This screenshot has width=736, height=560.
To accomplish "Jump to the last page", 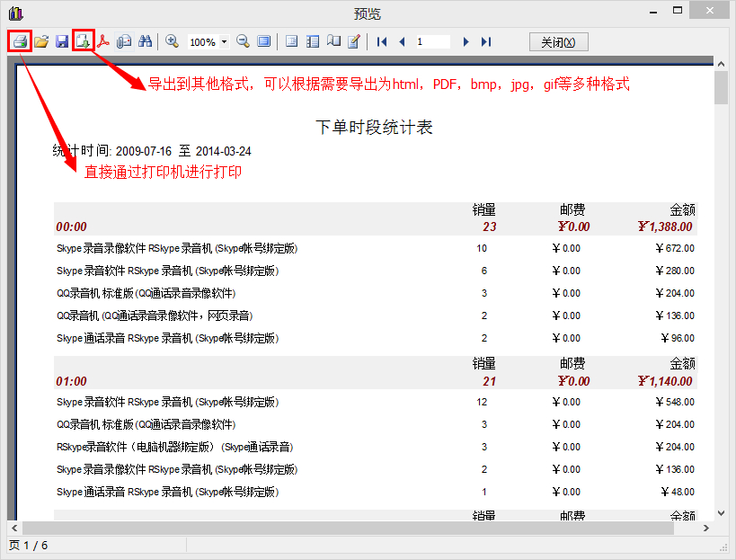I will click(x=486, y=41).
